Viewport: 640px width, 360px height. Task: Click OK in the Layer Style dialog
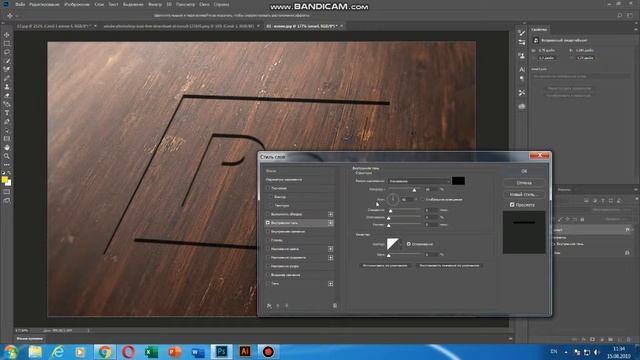coord(524,171)
